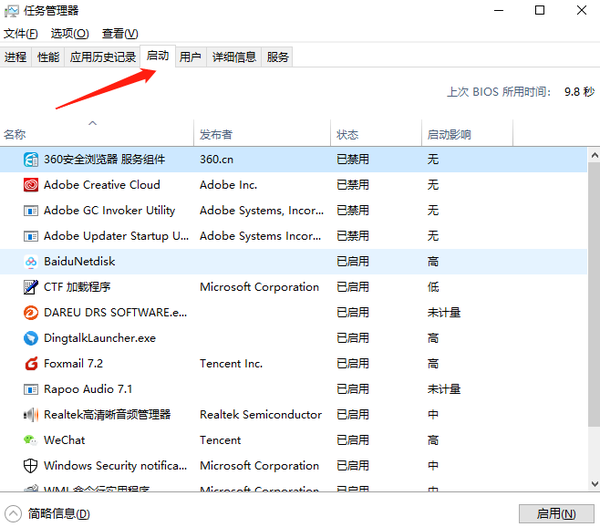Open the 查看(V) menu
This screenshot has height=527, width=600.
click(120, 34)
